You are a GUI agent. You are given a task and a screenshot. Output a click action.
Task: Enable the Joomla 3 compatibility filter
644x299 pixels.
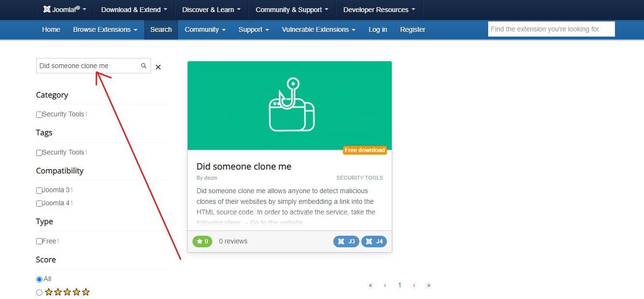click(x=39, y=190)
